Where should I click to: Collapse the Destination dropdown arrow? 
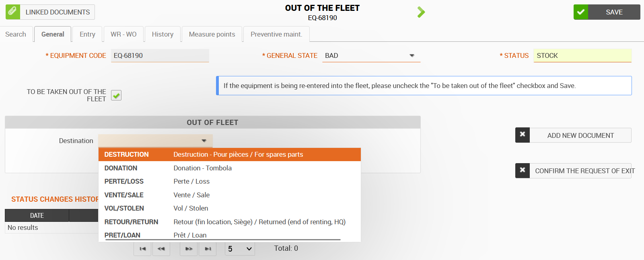(204, 141)
